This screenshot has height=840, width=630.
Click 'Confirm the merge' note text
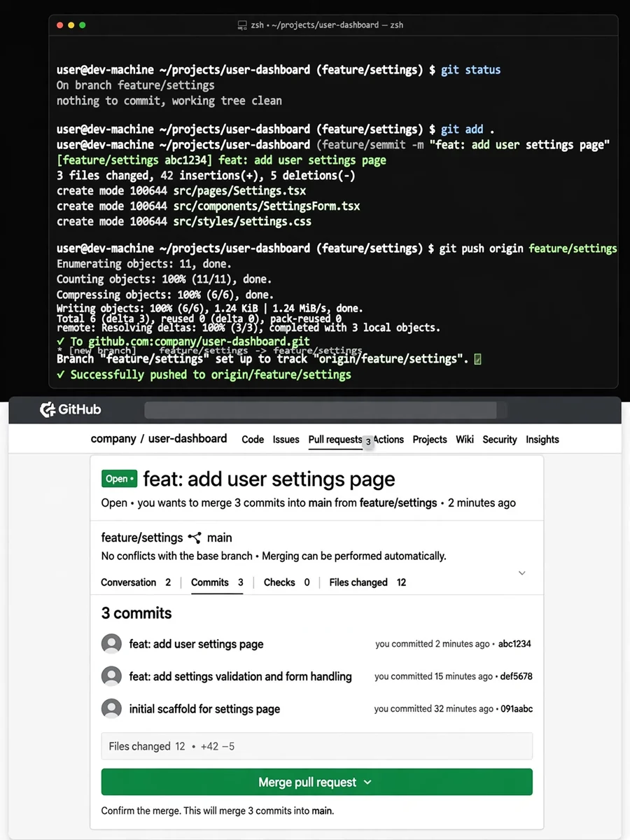(x=218, y=811)
